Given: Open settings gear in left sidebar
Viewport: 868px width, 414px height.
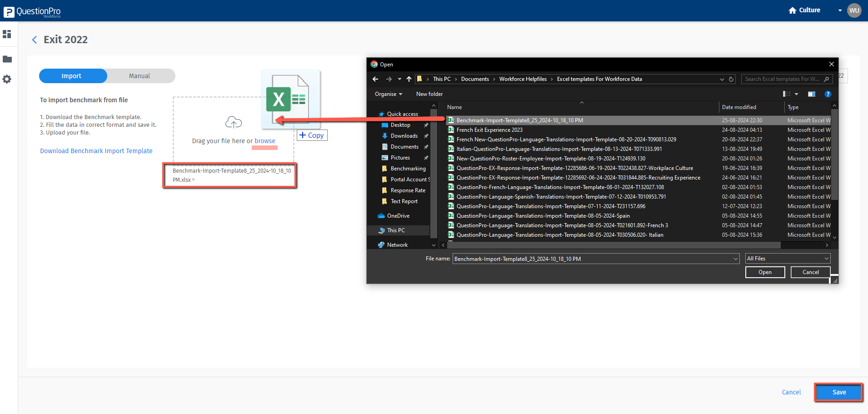Looking at the screenshot, I should click(x=7, y=79).
